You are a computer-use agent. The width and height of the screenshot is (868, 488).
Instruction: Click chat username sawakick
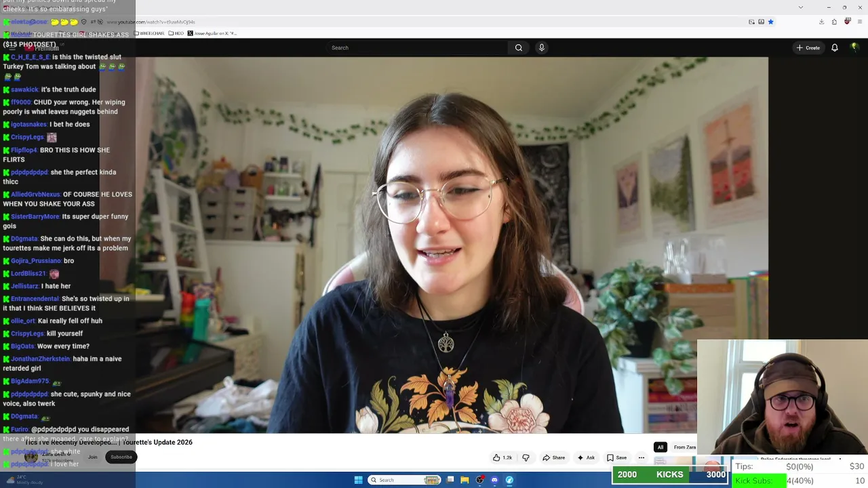24,89
